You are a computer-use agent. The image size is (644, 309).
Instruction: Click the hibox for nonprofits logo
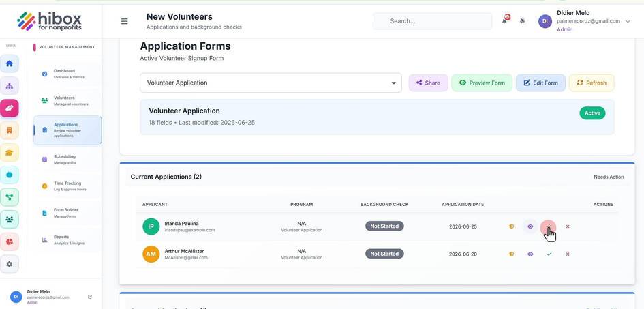pos(50,21)
